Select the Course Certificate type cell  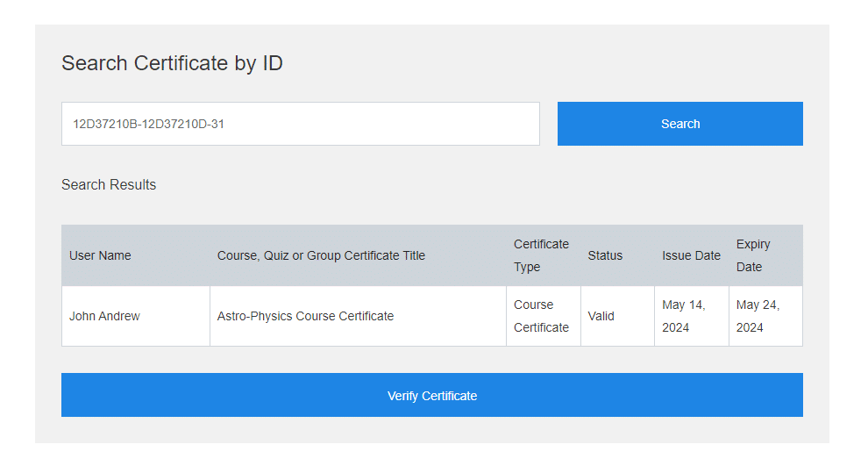(x=544, y=316)
